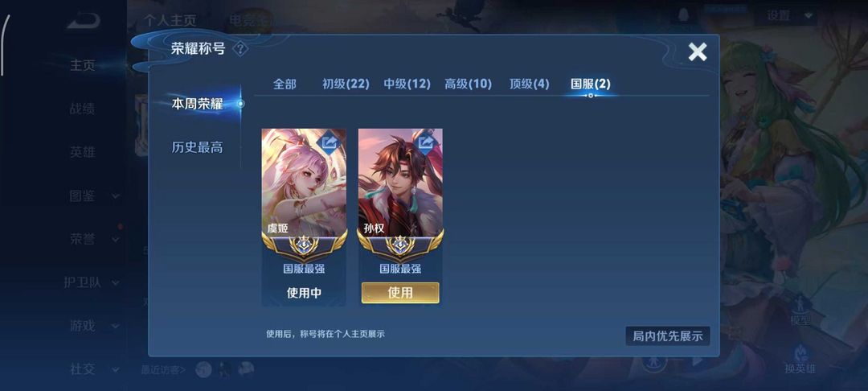868x391 pixels.
Task: Toggle 局内优先展示 option
Action: pyautogui.click(x=668, y=335)
